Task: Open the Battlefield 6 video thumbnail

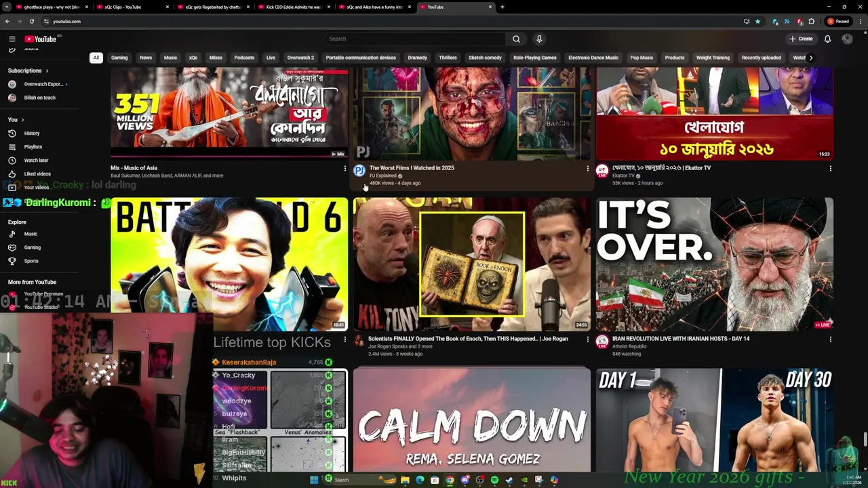Action: [229, 264]
